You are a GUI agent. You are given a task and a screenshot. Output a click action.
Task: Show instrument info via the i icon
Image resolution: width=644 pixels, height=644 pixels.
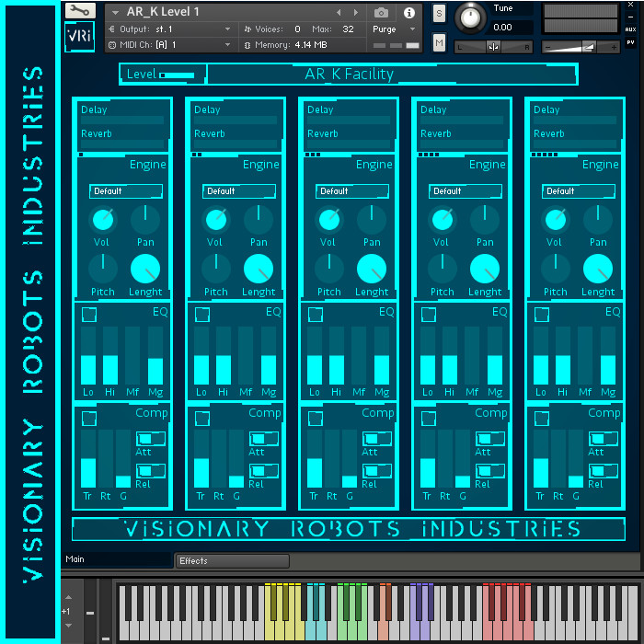click(408, 13)
